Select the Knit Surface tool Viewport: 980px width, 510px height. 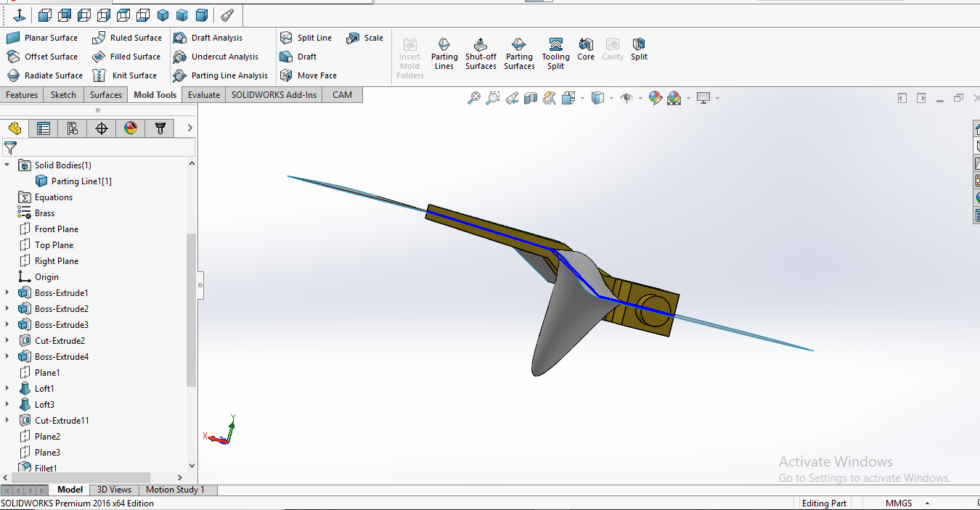(x=125, y=75)
